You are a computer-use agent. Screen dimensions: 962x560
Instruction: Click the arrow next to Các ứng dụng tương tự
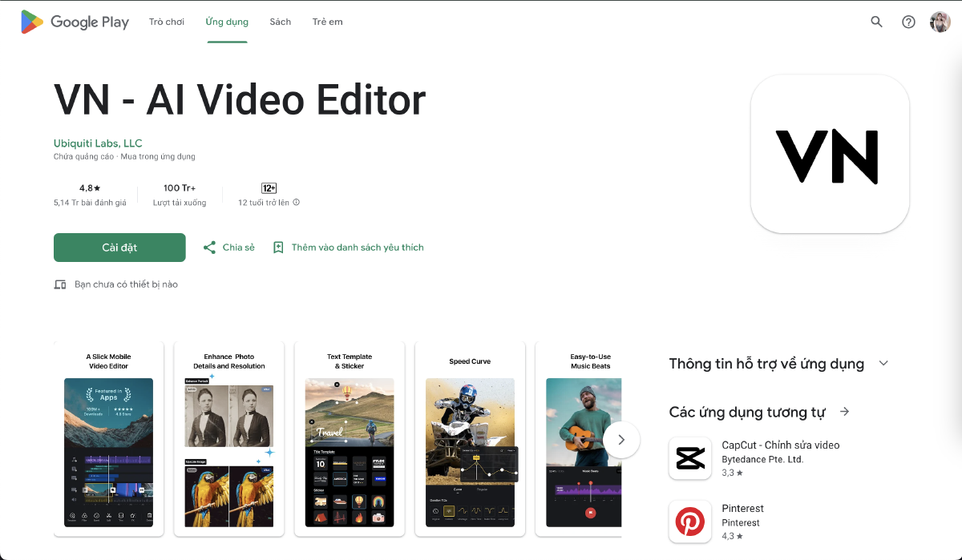tap(844, 412)
